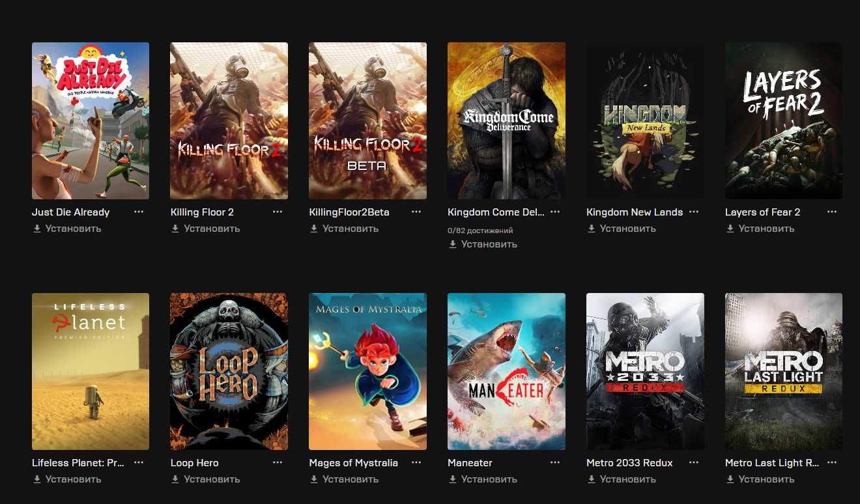The height and width of the screenshot is (504, 860).
Task: Click the "KillingFloor2Beta" title text
Action: (349, 212)
